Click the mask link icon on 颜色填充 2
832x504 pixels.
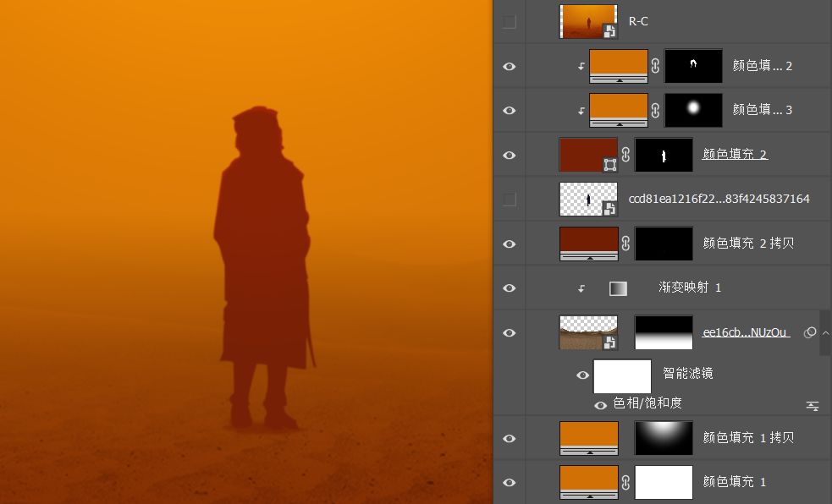point(625,154)
